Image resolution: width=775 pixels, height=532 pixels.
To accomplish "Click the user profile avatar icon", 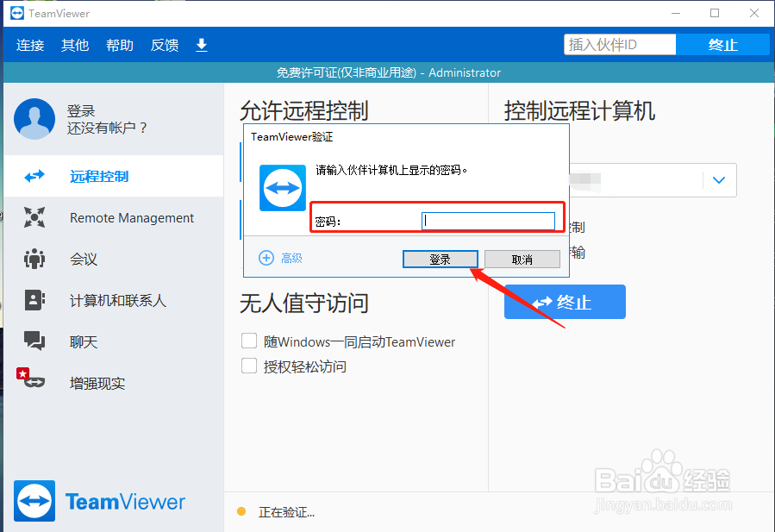I will [x=34, y=119].
